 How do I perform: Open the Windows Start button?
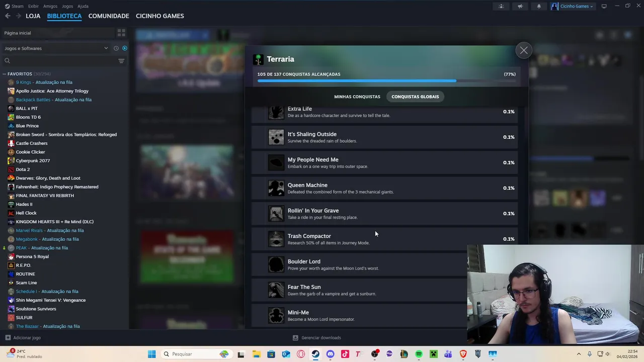151,354
